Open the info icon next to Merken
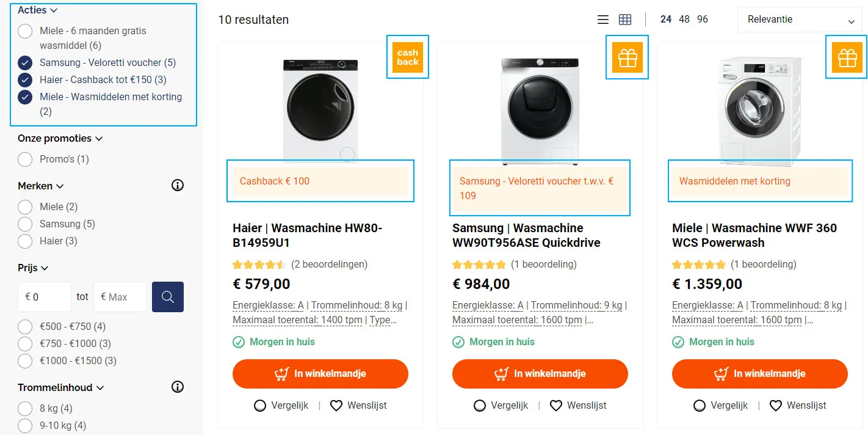Screen dimensions: 868x435 click(x=177, y=185)
